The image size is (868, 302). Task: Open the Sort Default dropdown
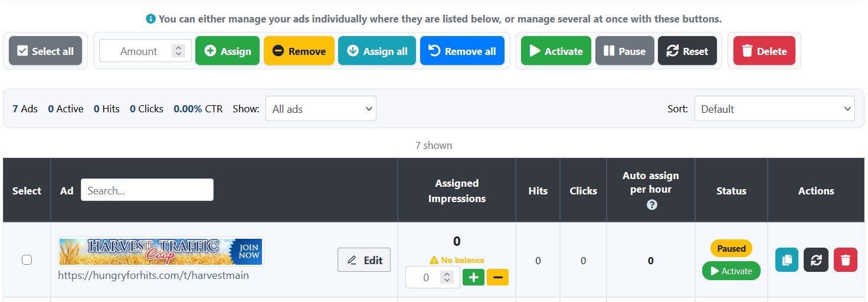[775, 109]
